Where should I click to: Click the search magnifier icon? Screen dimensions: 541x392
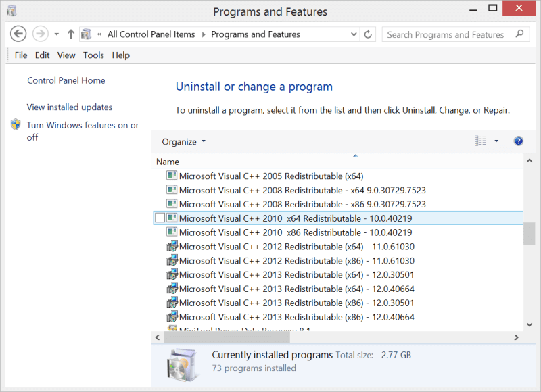coord(519,34)
